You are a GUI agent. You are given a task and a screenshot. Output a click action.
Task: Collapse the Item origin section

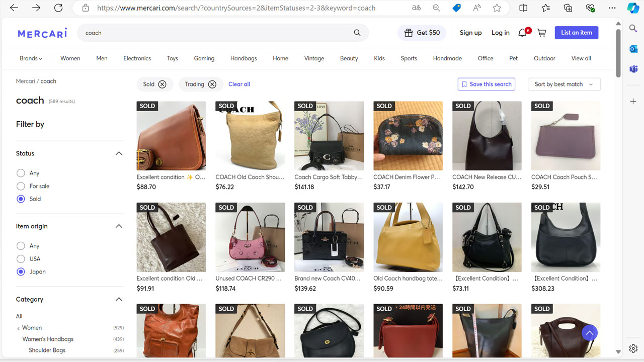(x=119, y=226)
